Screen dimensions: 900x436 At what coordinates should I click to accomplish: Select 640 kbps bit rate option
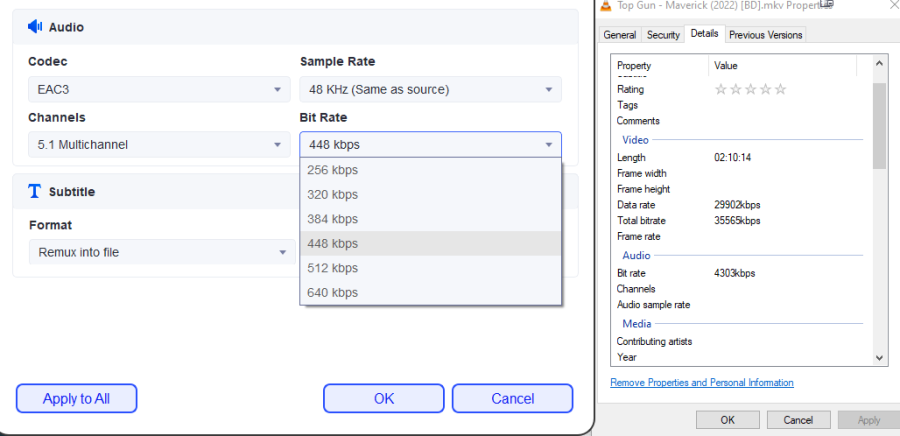pos(430,292)
